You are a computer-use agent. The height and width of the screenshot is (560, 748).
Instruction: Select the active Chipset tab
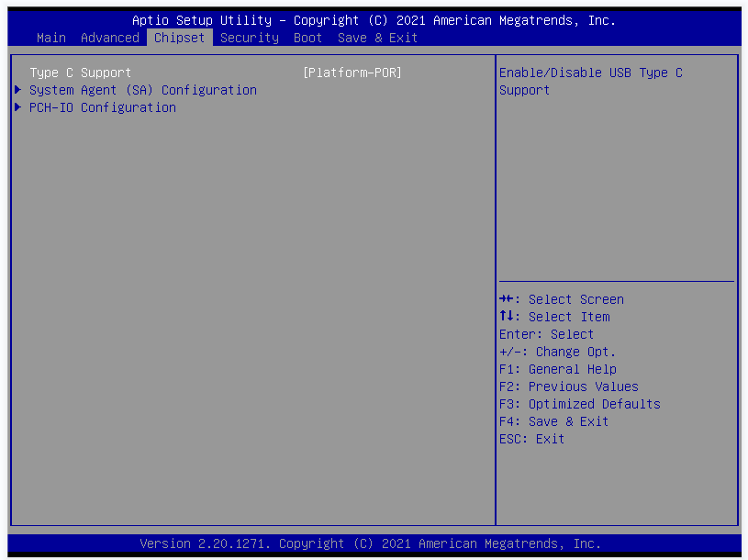click(x=180, y=38)
